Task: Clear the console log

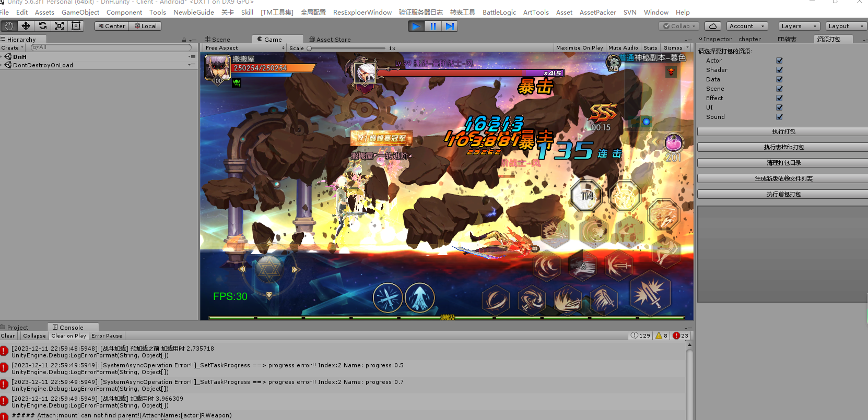Action: 8,336
